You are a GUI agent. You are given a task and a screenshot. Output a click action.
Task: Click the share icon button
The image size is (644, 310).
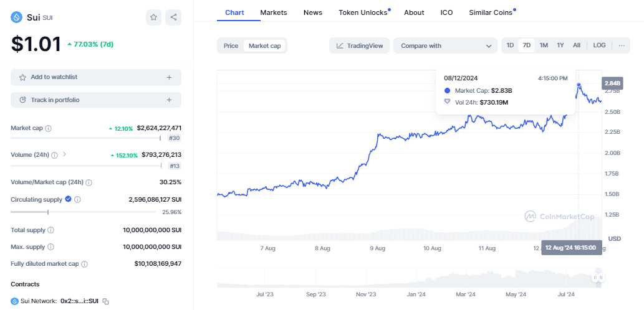(x=173, y=17)
